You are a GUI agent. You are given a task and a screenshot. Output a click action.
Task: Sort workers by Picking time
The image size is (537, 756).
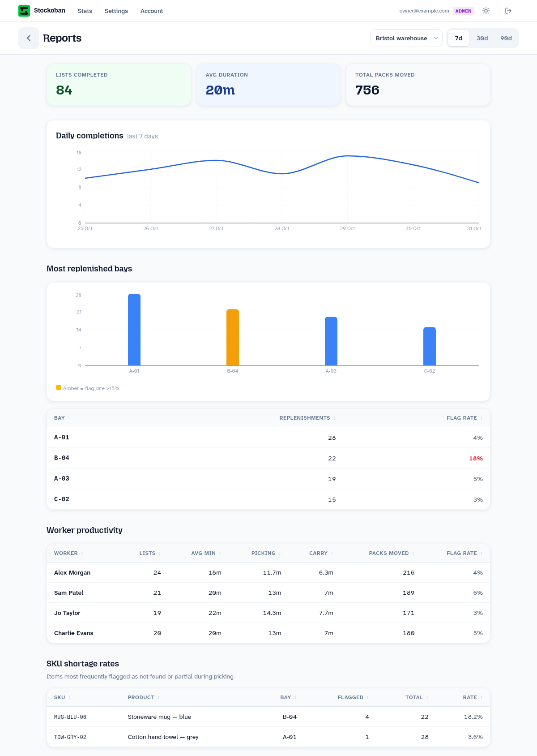point(266,553)
